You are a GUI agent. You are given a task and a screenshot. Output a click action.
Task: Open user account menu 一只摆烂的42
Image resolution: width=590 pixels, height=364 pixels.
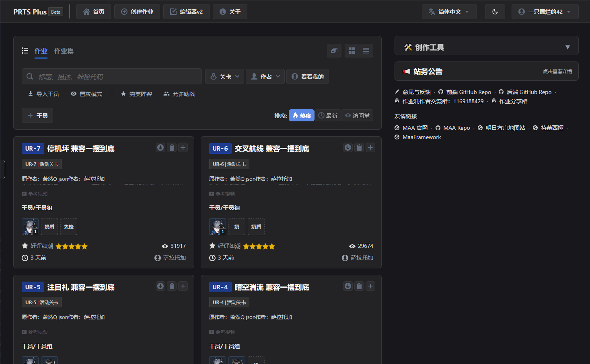coord(545,12)
